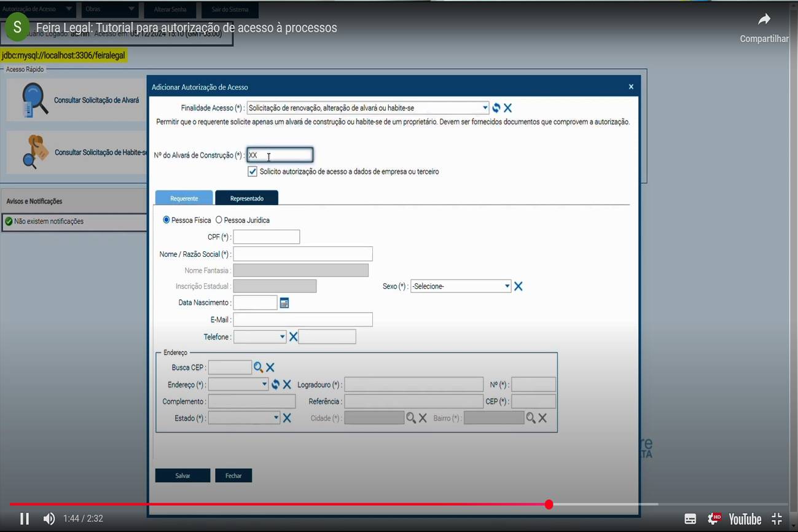Click the Fechar button
Image resolution: width=798 pixels, height=532 pixels.
click(233, 476)
